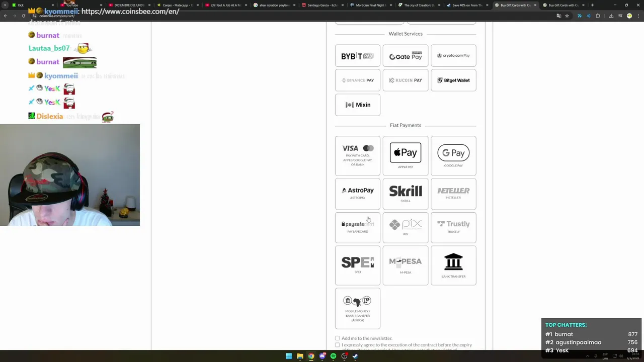Open the Canjes - Matecapp tab
The width and height of the screenshot is (644, 362).
(177, 5)
